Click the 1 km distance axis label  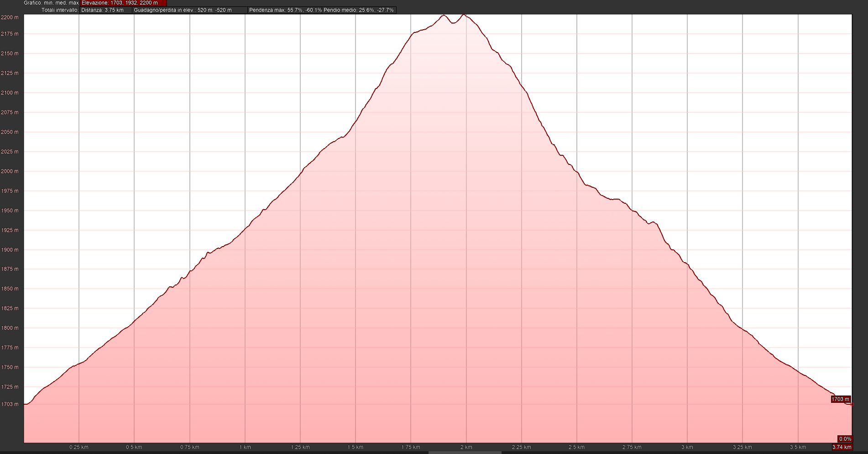point(245,447)
